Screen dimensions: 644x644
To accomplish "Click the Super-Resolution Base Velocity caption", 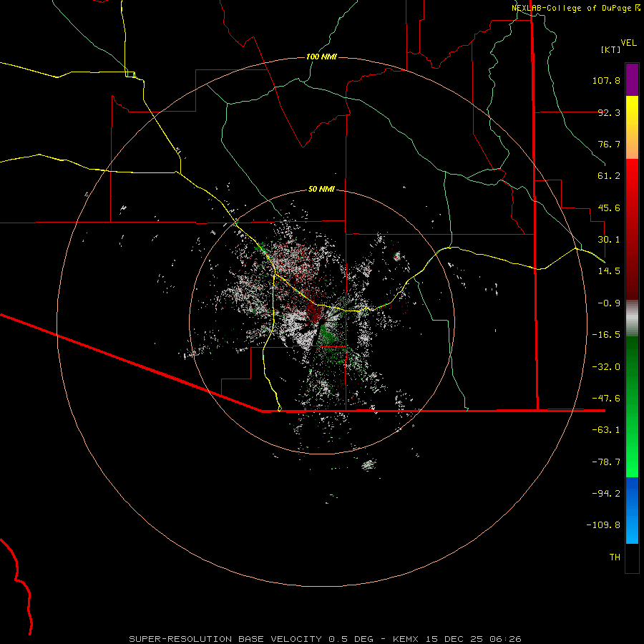I will 326,639.
